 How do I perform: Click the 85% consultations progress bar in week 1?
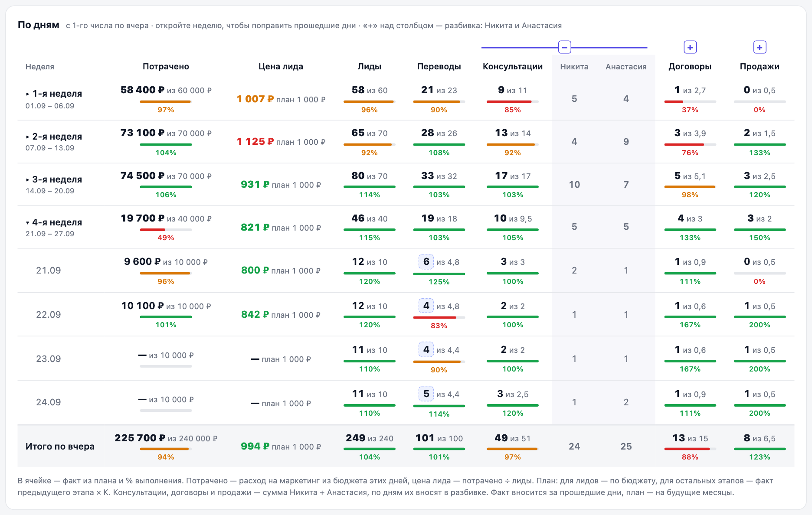pos(513,102)
